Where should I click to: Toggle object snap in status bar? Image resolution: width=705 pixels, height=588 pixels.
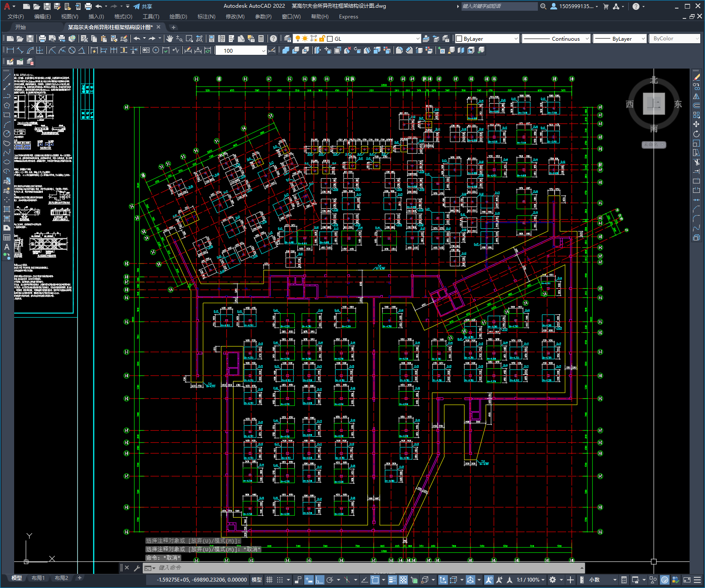tap(375, 579)
